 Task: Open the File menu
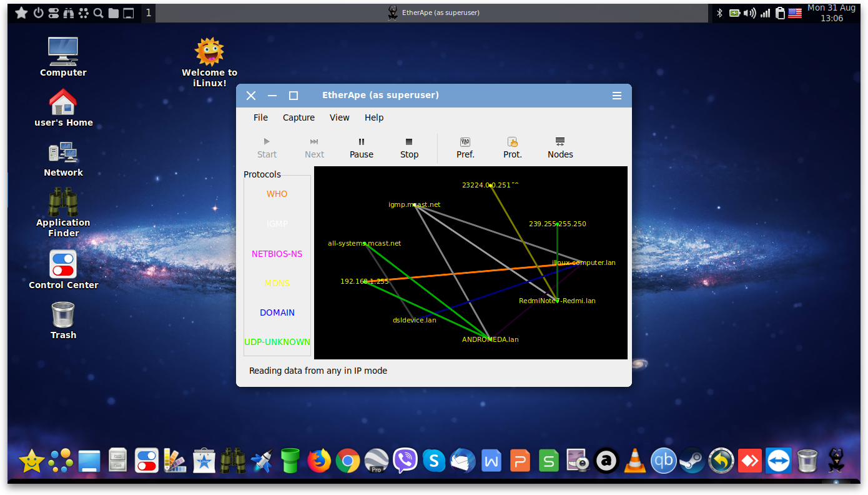[260, 117]
